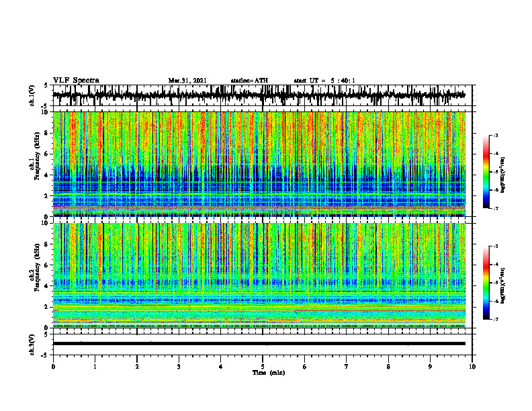
Task: Click the "ch.1(V)" waveform axis label
Action: click(32, 95)
